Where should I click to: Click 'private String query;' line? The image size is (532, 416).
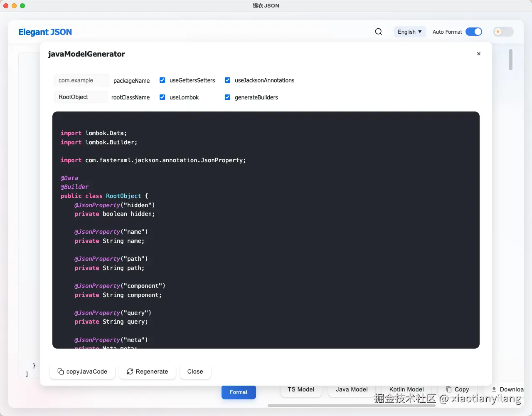[111, 322]
